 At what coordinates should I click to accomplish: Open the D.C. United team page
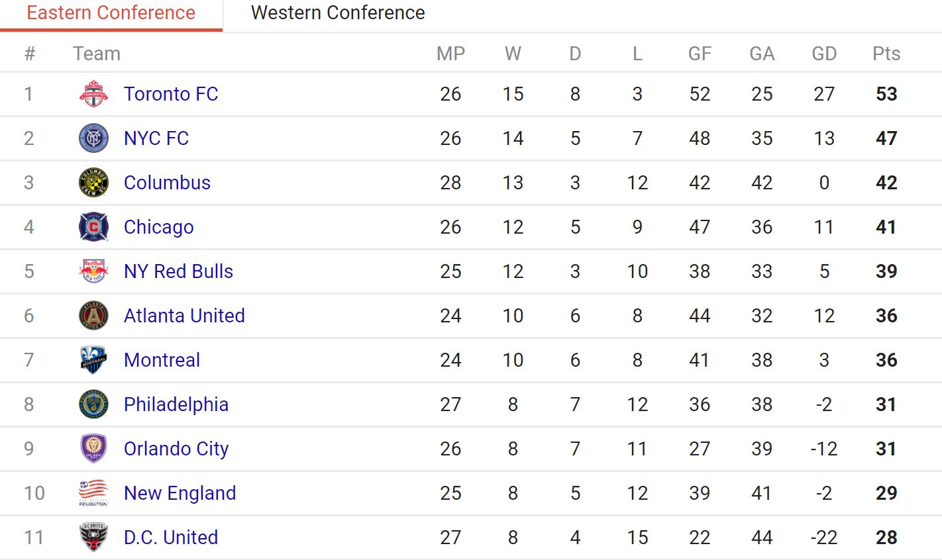point(171,537)
